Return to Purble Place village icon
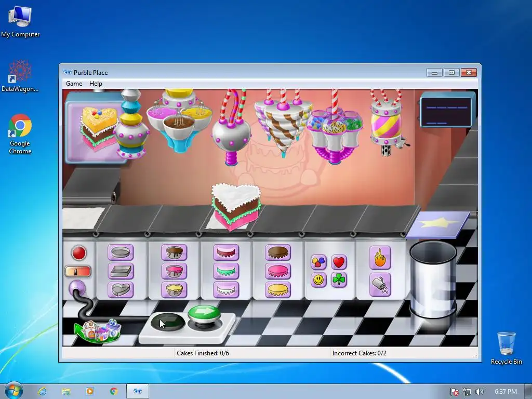532x399 pixels. click(98, 330)
